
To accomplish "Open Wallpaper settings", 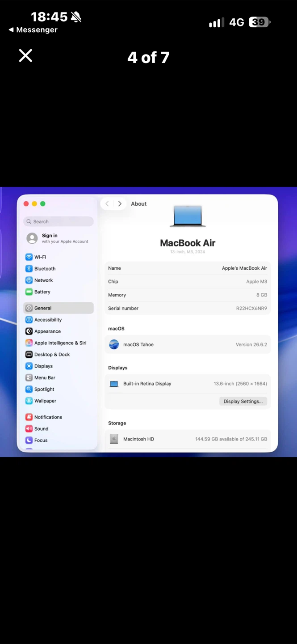I will [x=59, y=401].
